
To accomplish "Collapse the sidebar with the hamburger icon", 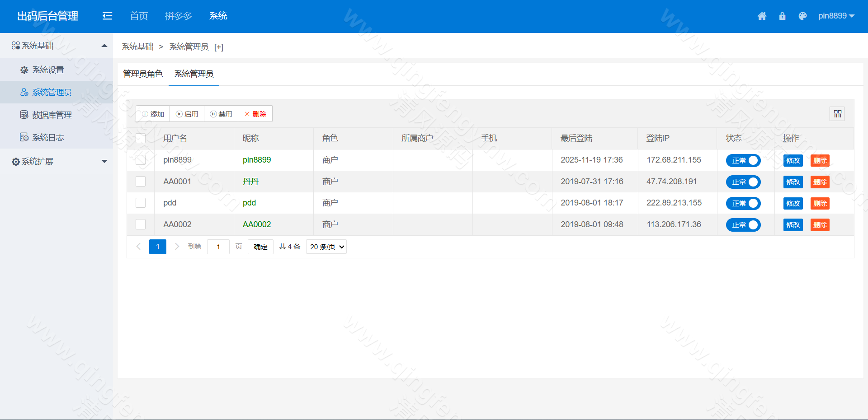I will [107, 16].
